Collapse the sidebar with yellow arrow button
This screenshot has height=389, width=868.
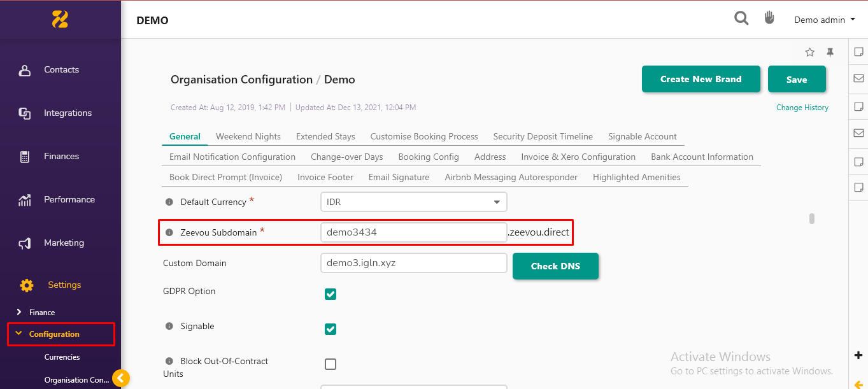click(121, 378)
